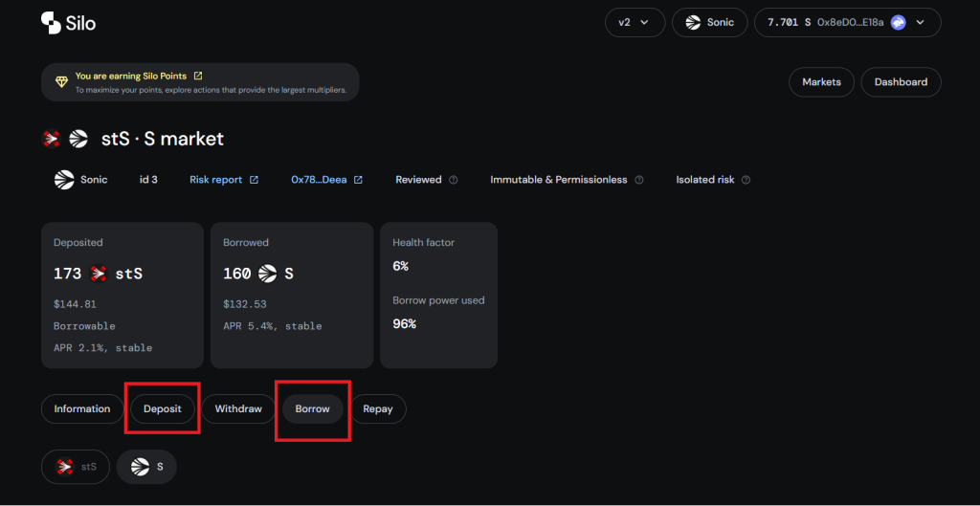980x506 pixels.
Task: Click the S token icon in market title
Action: 78,138
